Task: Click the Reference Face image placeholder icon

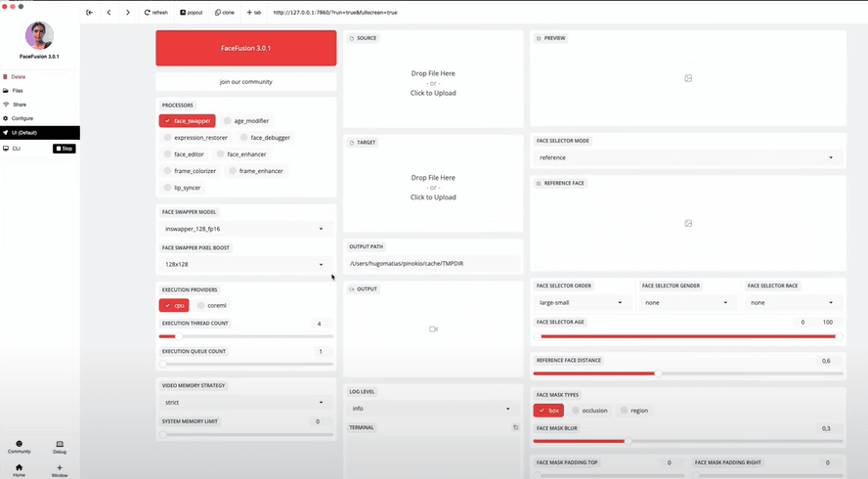Action: tap(688, 223)
